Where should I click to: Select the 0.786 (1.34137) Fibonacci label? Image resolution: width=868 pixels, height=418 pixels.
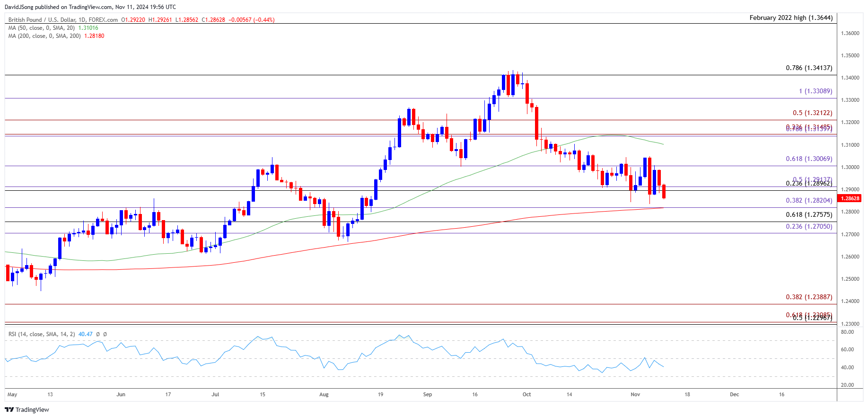[808, 68]
